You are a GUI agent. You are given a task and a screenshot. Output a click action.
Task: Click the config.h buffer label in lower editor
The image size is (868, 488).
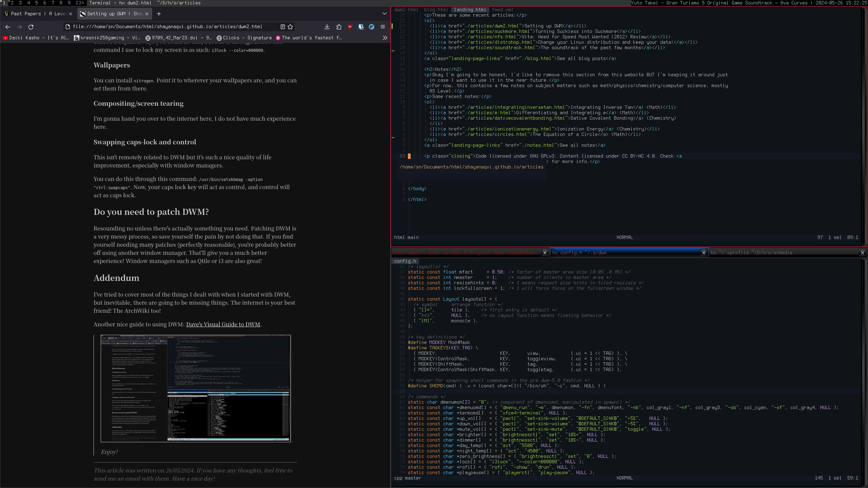tap(405, 261)
